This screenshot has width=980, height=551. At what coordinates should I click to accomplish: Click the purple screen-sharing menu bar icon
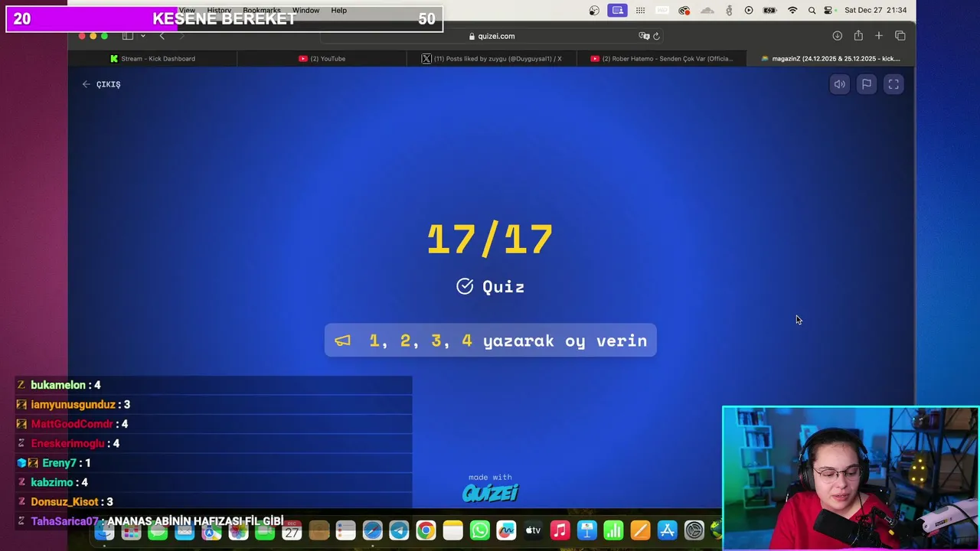pos(618,10)
